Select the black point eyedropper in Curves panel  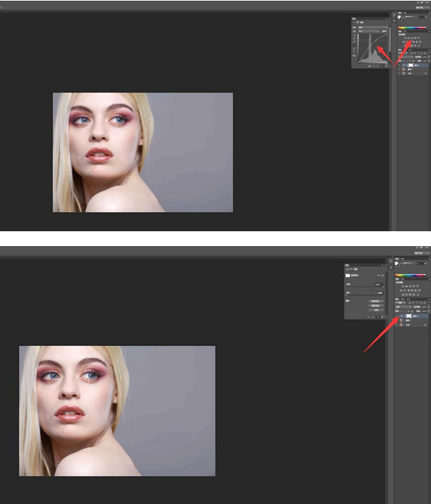click(x=354, y=35)
